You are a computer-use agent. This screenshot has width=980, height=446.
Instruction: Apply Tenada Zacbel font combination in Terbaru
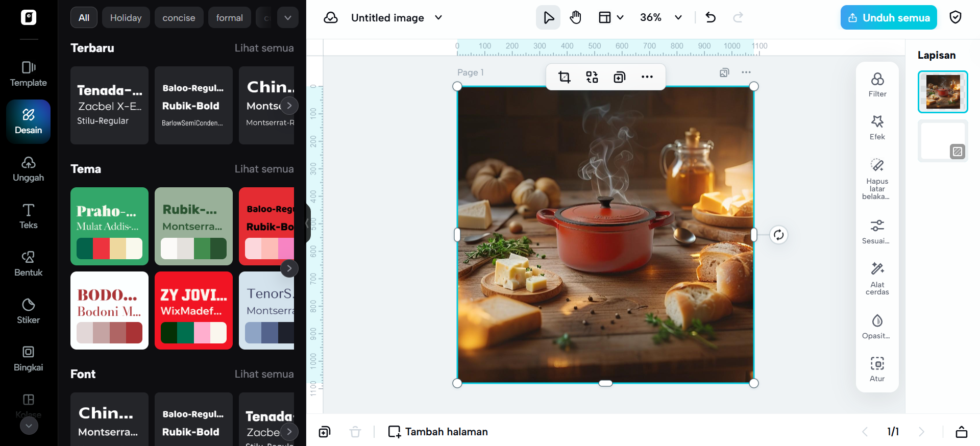(x=109, y=105)
